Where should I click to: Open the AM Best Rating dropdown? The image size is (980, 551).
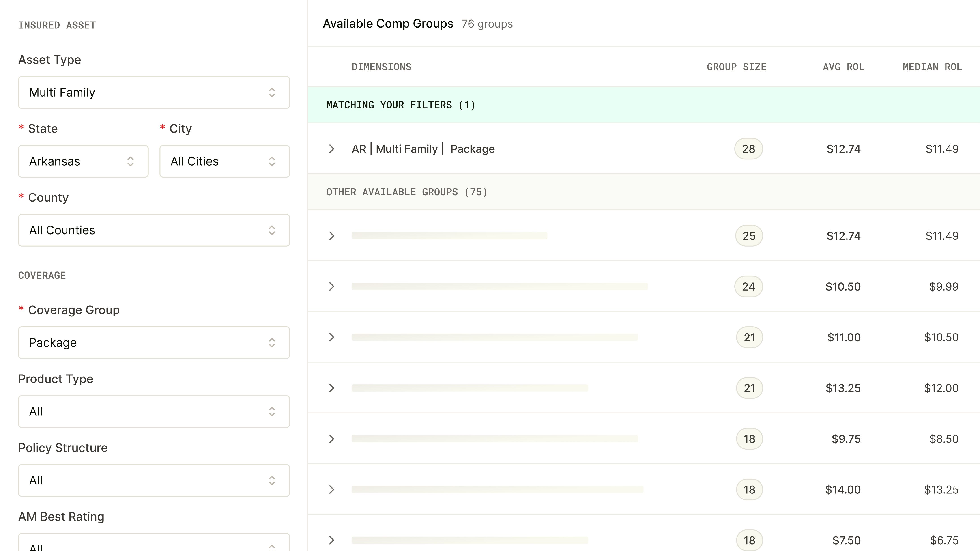pos(154,542)
